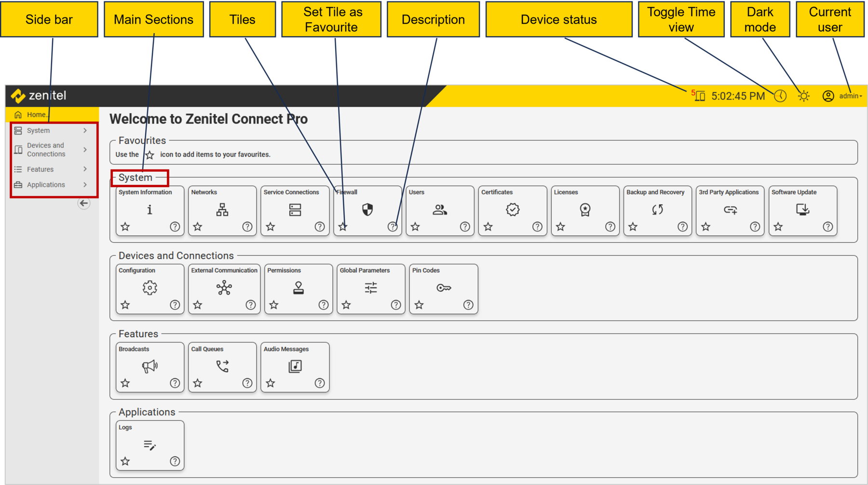
Task: Click the Logs tile icon
Action: (x=149, y=445)
